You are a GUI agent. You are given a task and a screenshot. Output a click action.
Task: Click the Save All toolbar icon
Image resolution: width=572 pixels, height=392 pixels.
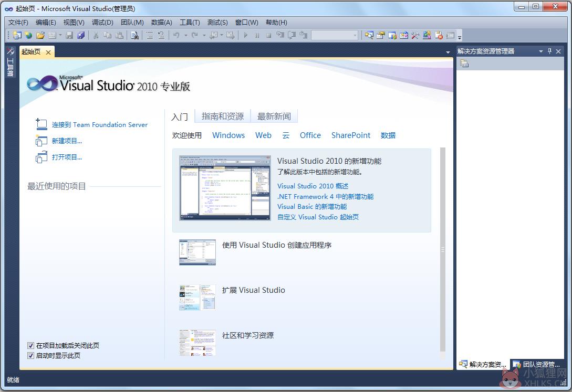[x=81, y=35]
